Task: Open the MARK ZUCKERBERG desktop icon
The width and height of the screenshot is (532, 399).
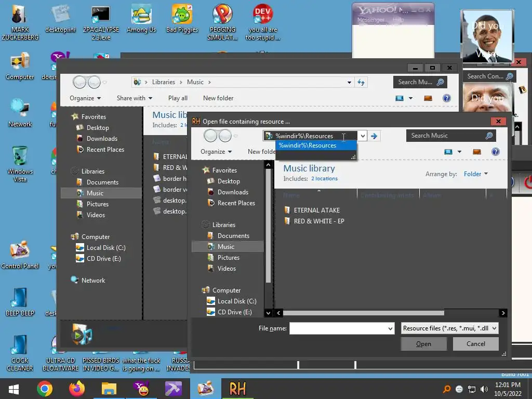Action: click(x=20, y=22)
